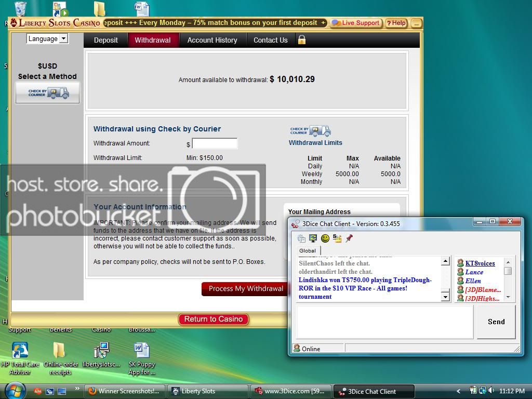Click the S notes icon in chat toolbar
The height and width of the screenshot is (399, 532).
tap(337, 238)
